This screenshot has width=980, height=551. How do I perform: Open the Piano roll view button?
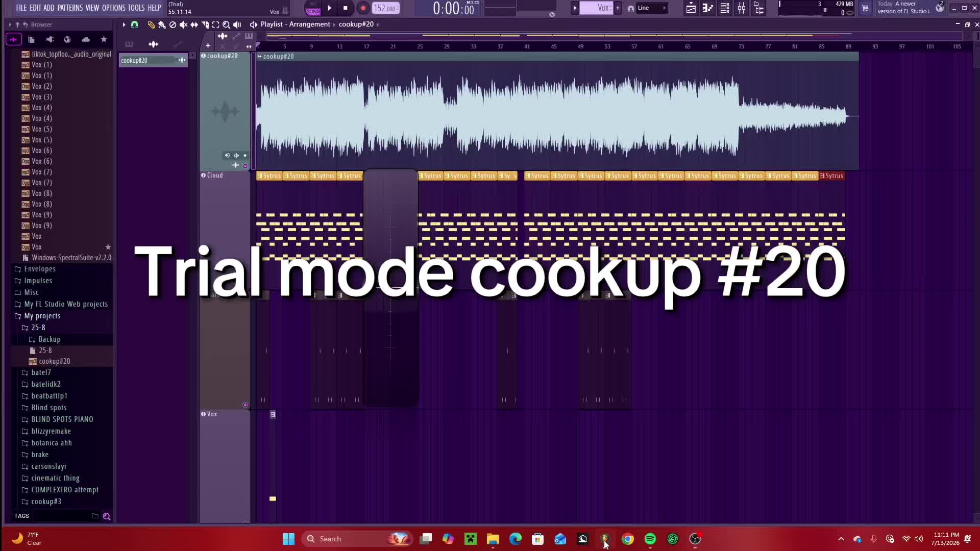707,8
